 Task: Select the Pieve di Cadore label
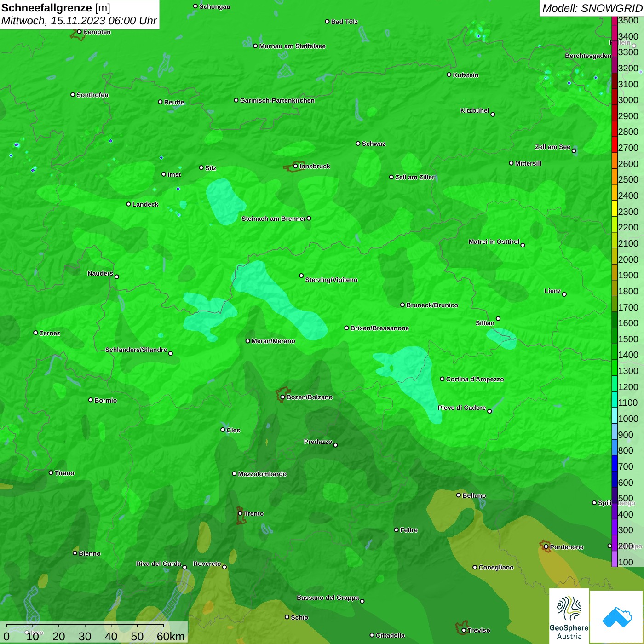pos(462,408)
